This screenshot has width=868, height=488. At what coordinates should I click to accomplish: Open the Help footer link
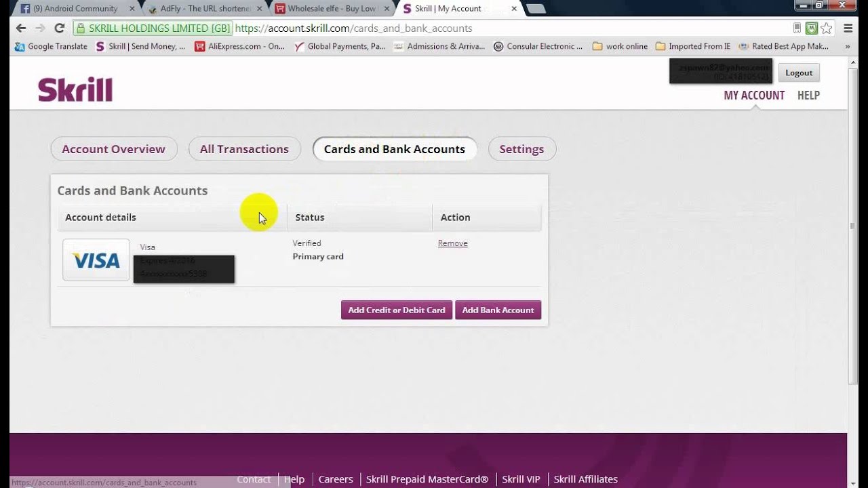[x=294, y=479]
